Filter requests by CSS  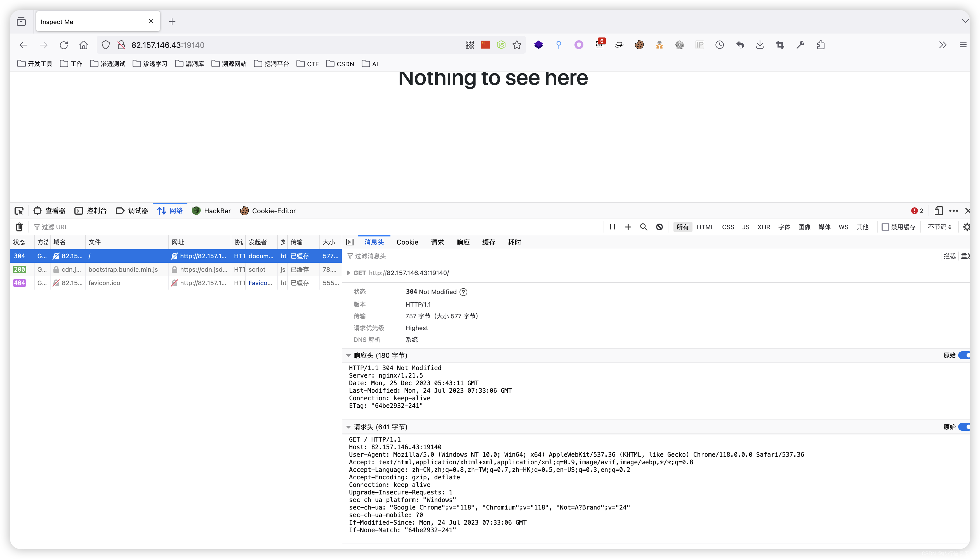pos(728,227)
